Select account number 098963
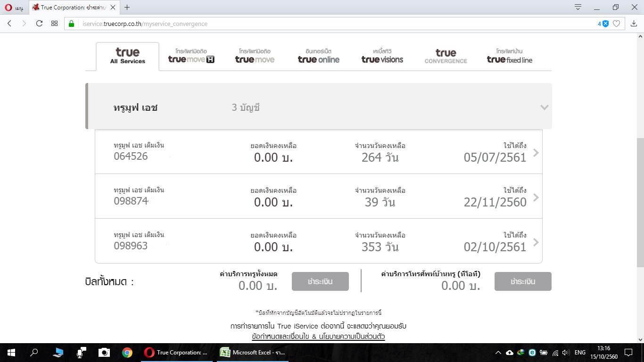Screen dimensions: 644x362 point(131,246)
